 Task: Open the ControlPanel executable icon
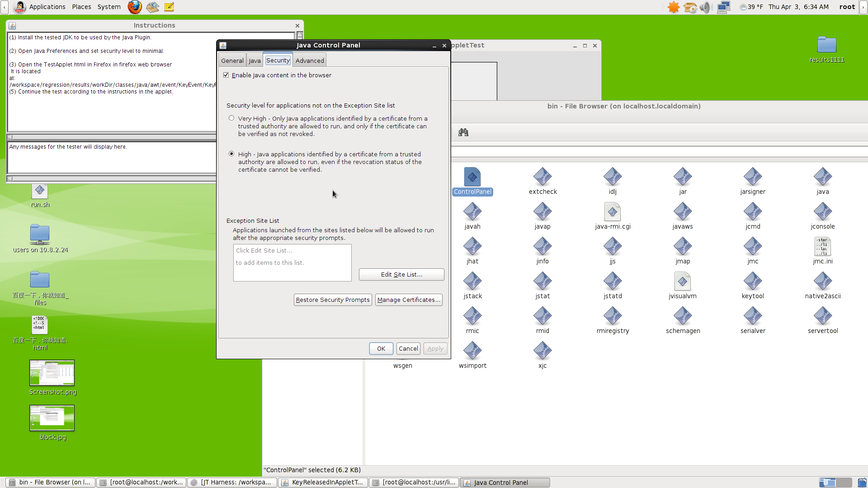(x=472, y=177)
